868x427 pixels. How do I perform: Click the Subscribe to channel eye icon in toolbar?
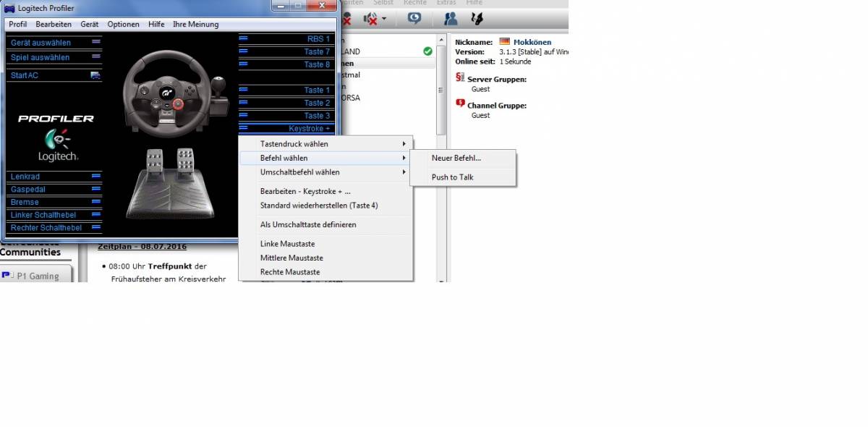click(414, 19)
